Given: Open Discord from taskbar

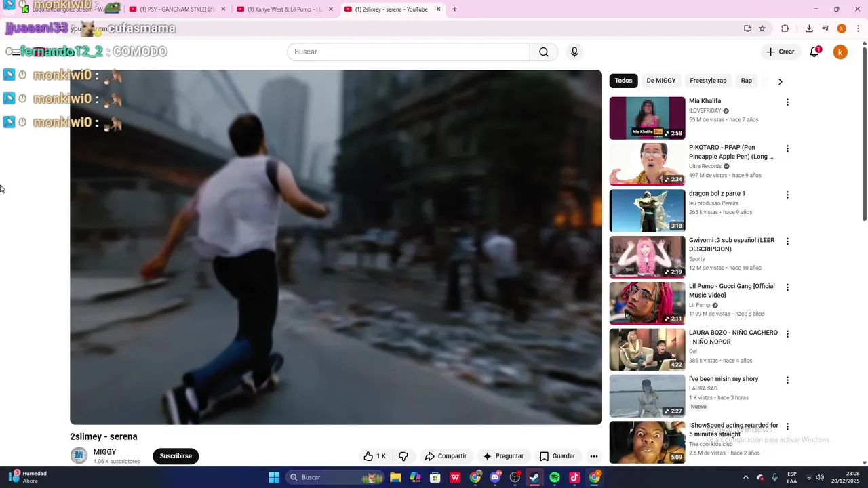Looking at the screenshot, I should 495,477.
